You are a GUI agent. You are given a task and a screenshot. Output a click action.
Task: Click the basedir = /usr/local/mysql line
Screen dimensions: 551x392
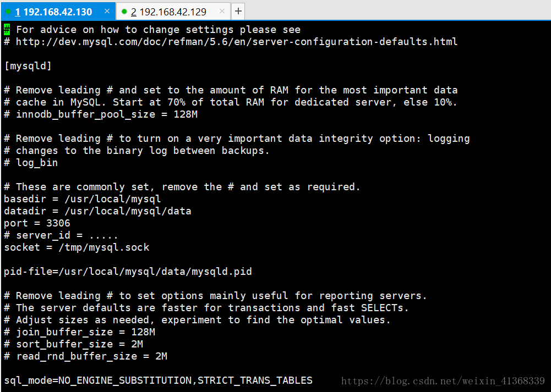tap(82, 199)
